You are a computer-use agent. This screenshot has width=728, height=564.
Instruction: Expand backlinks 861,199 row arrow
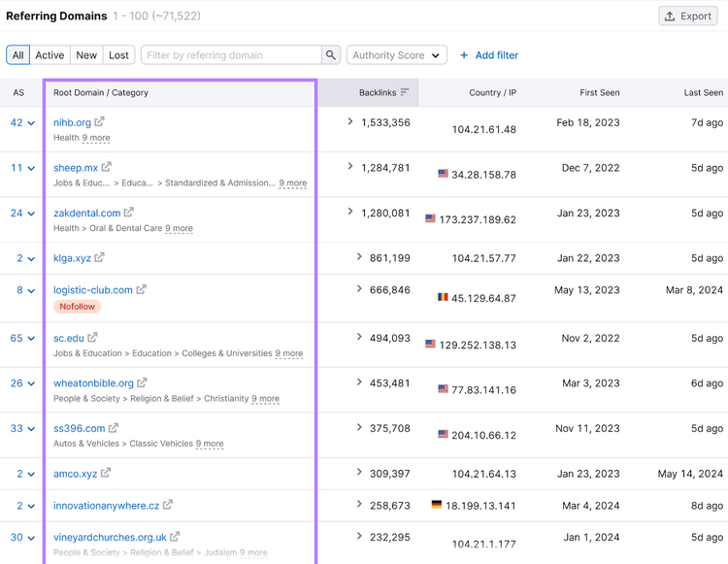[x=359, y=256]
